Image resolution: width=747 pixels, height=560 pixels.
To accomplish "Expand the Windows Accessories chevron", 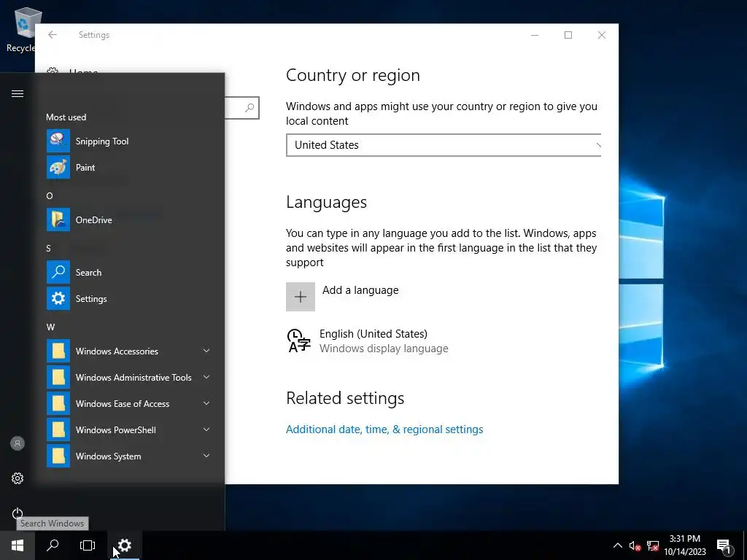I will [206, 351].
